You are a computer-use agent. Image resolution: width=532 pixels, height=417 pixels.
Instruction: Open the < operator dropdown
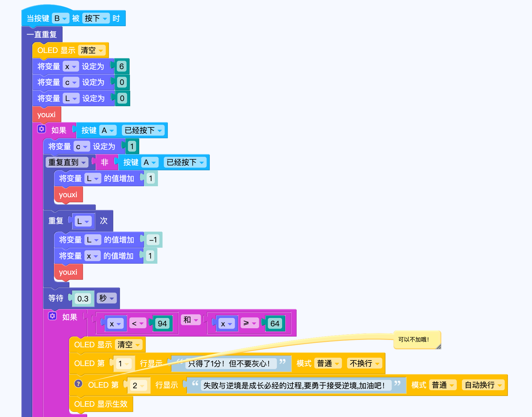click(138, 323)
